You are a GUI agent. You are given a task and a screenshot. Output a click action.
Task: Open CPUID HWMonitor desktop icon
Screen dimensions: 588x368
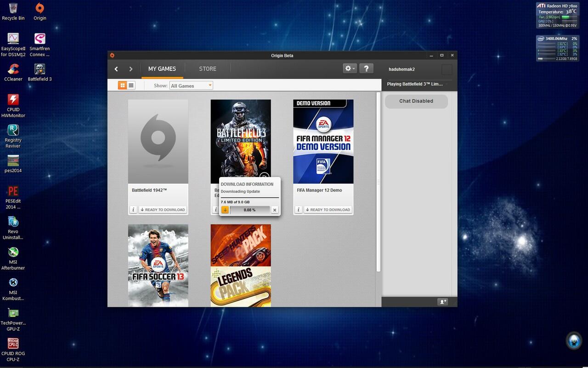[13, 106]
